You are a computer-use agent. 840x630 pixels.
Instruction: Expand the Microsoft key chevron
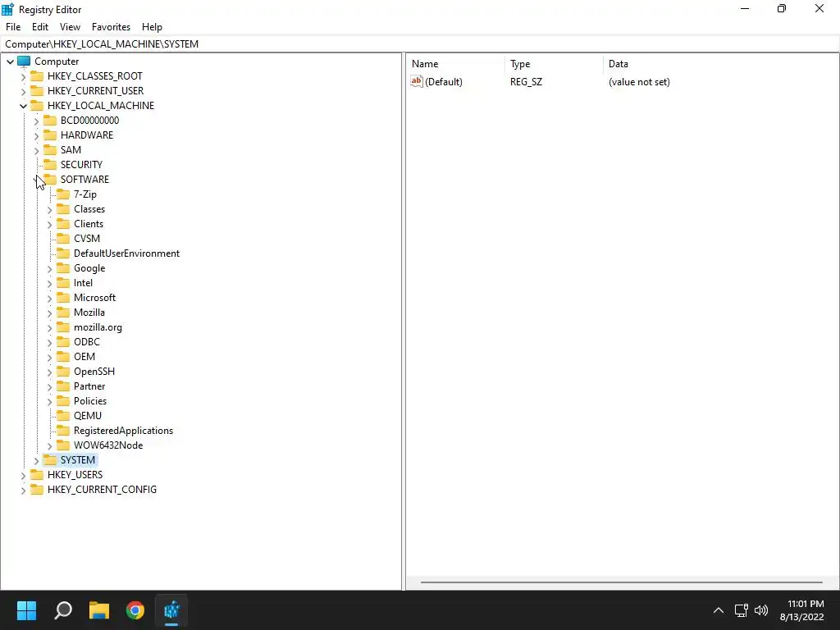pyautogui.click(x=50, y=299)
